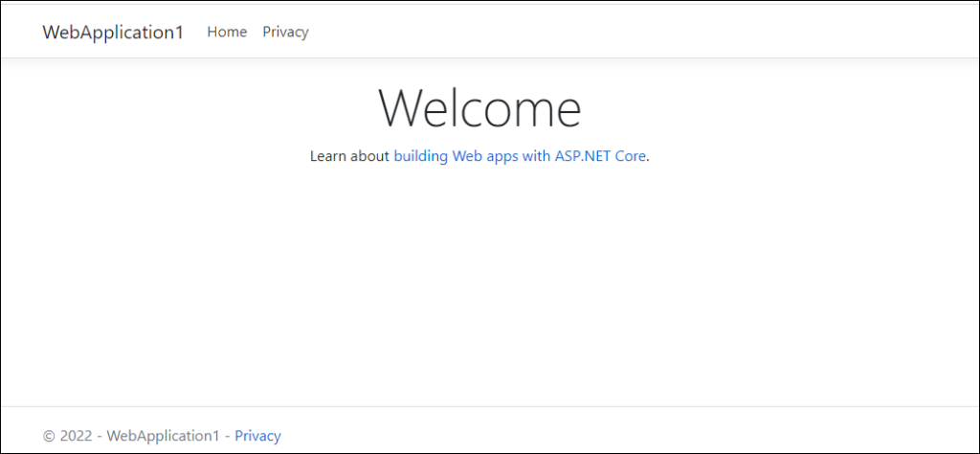Screen dimensions: 980x454
Task: Click the words "ASP.NET Core" in the link
Action: 600,155
